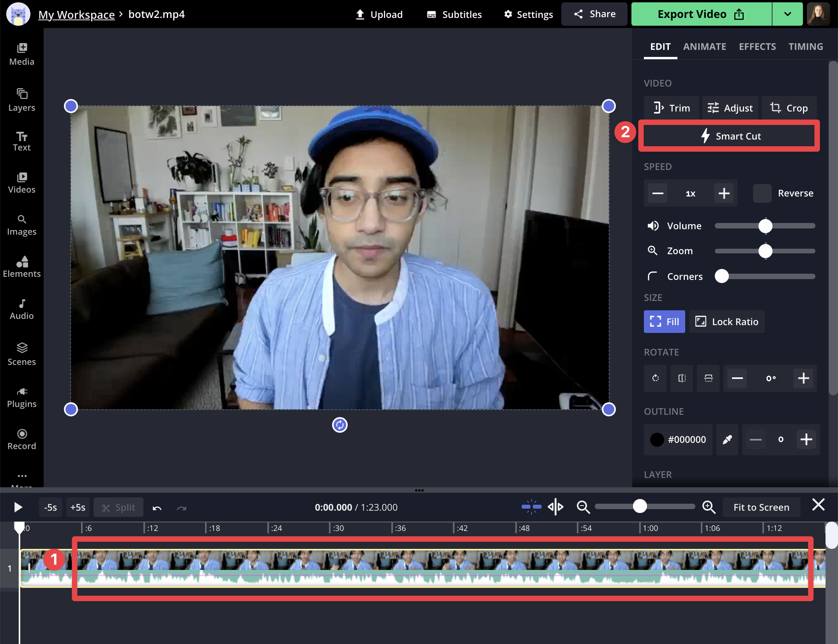The height and width of the screenshot is (644, 838).
Task: Toggle the Lock Ratio option
Action: [727, 322]
